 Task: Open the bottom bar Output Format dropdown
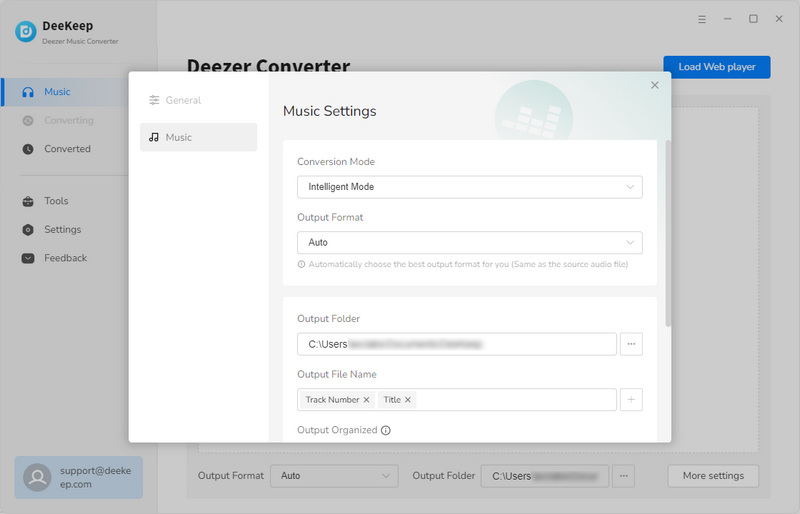coord(334,476)
